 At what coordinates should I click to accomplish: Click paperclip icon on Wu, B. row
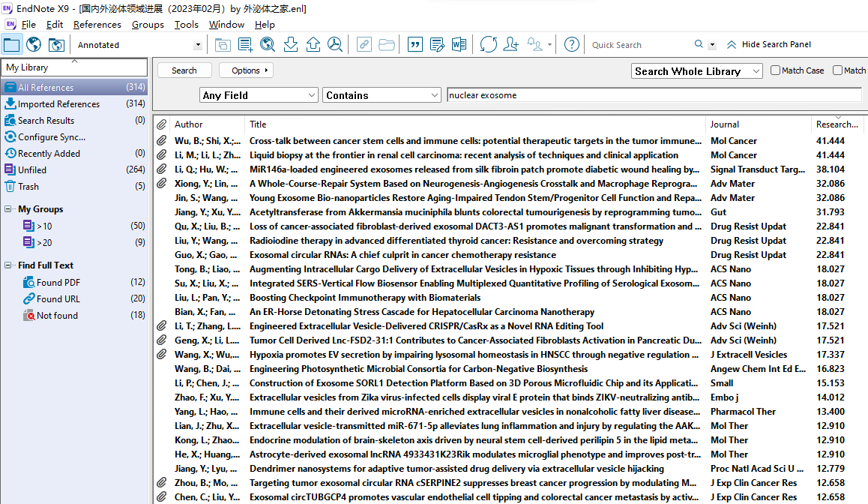point(162,141)
